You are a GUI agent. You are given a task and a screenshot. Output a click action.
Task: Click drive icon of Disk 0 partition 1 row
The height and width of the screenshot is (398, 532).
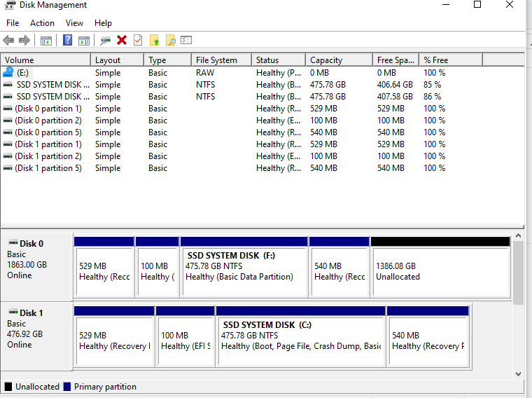coord(8,109)
